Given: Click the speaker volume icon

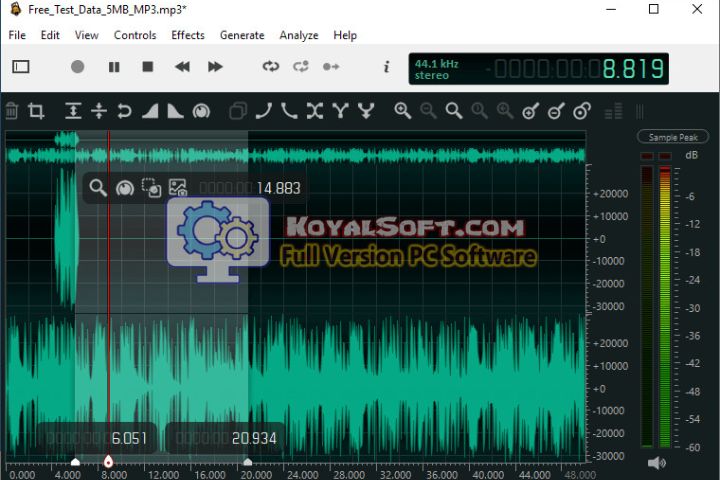Looking at the screenshot, I should pyautogui.click(x=657, y=463).
